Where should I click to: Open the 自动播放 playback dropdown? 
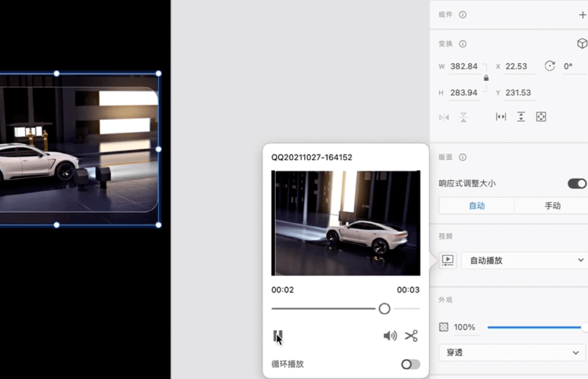(525, 261)
